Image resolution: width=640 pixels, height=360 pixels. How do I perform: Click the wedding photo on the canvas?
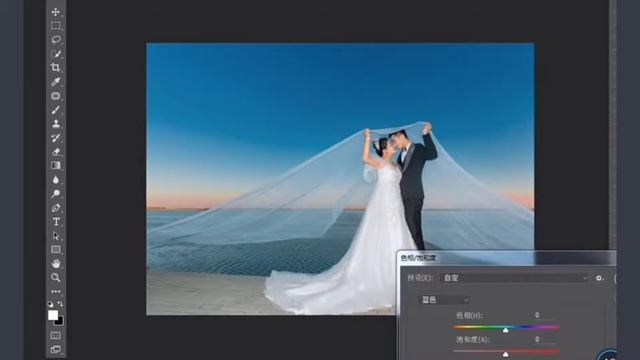[340, 179]
